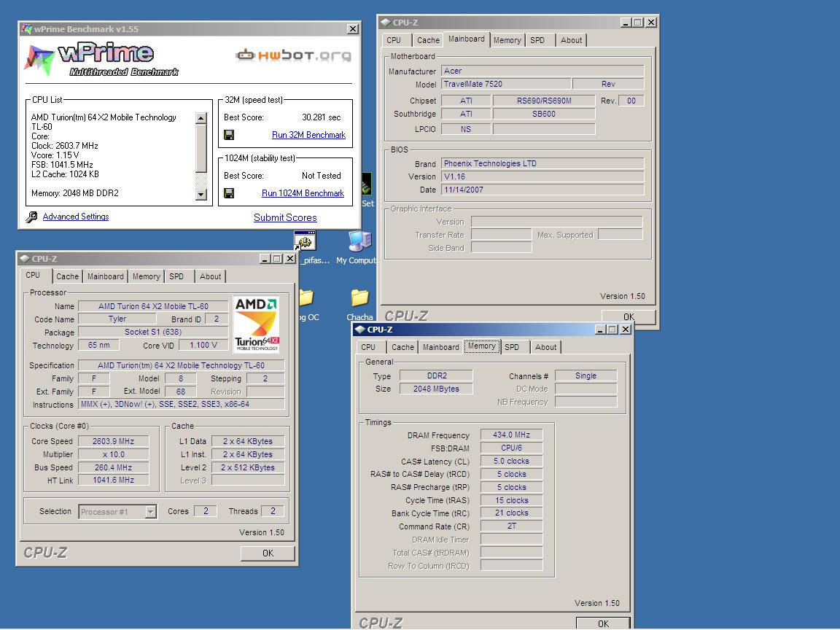Click the Memory Size value 2048 MBytes
This screenshot has height=630, width=840.
[x=436, y=389]
